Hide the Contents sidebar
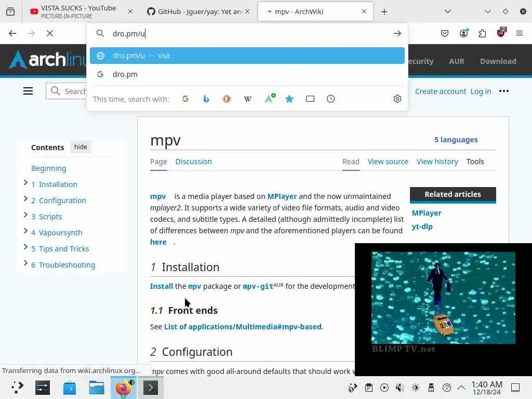Viewport: 532px width, 399px height. [81, 147]
